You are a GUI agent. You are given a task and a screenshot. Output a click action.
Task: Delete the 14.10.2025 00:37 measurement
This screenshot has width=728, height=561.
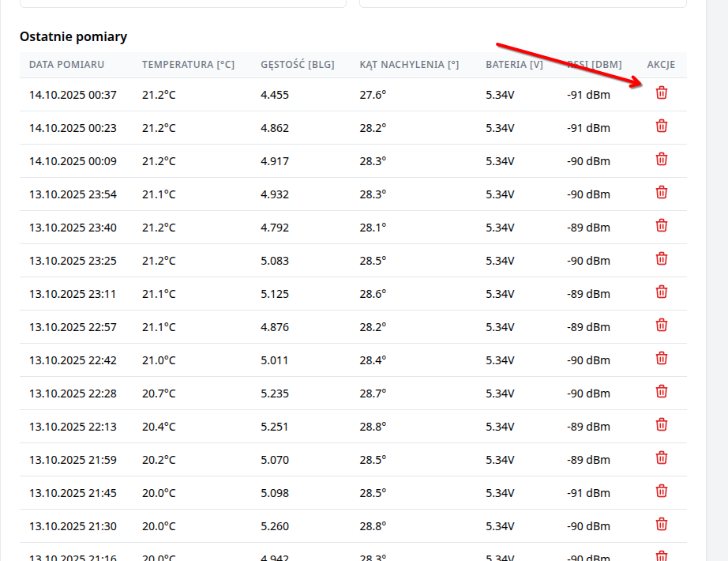662,93
